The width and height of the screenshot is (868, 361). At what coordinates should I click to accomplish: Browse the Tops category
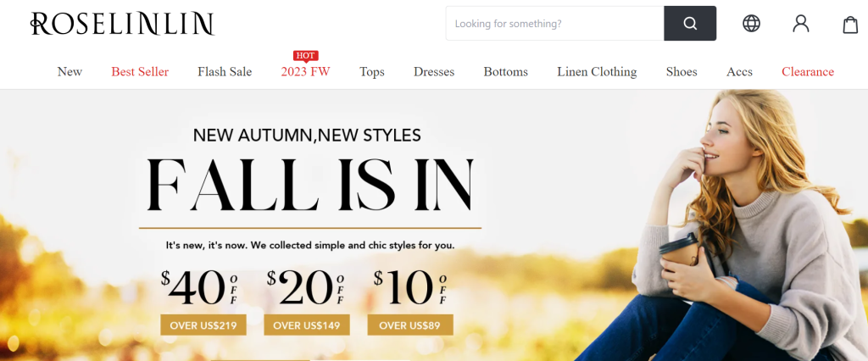pos(372,71)
